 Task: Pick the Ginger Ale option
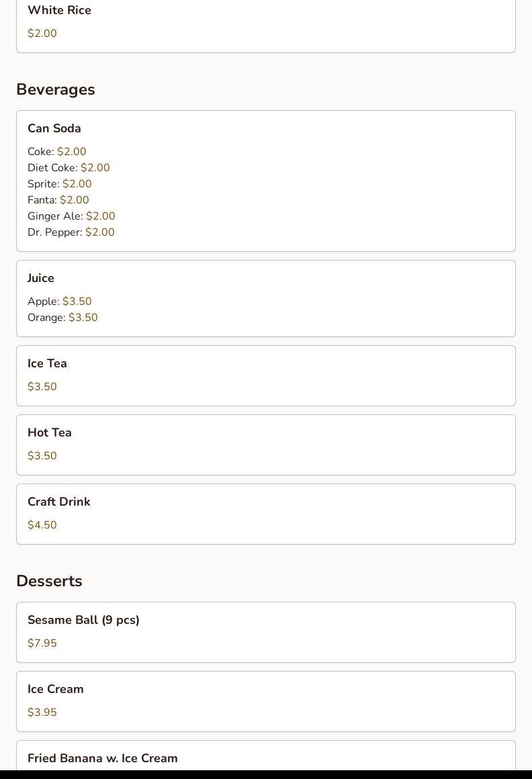(x=71, y=216)
